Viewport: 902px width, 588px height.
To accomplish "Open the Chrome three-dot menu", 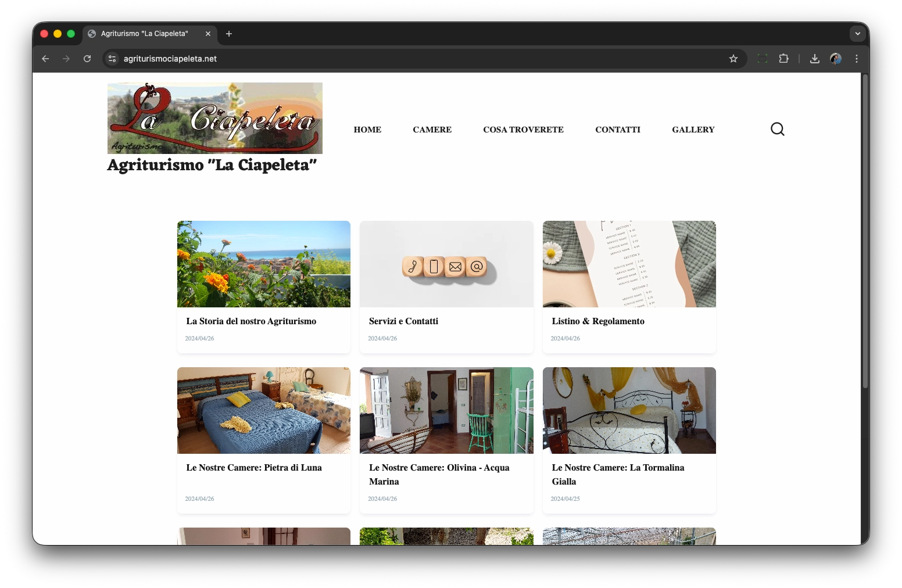I will 856,59.
